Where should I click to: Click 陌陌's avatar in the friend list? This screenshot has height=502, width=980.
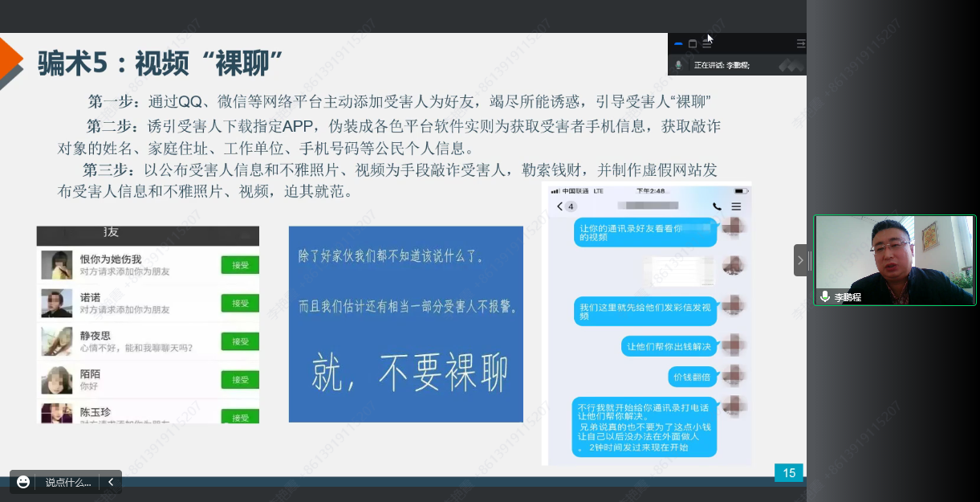[x=57, y=379]
